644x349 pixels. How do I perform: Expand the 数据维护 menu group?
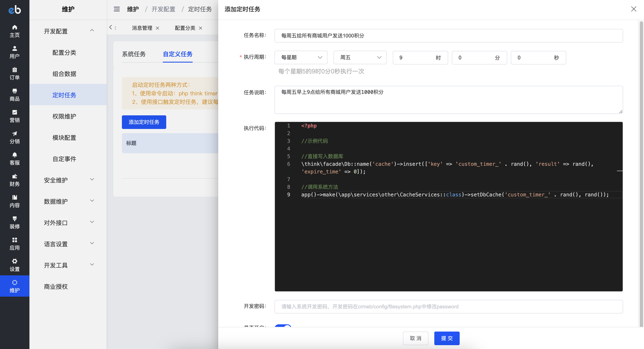click(68, 201)
